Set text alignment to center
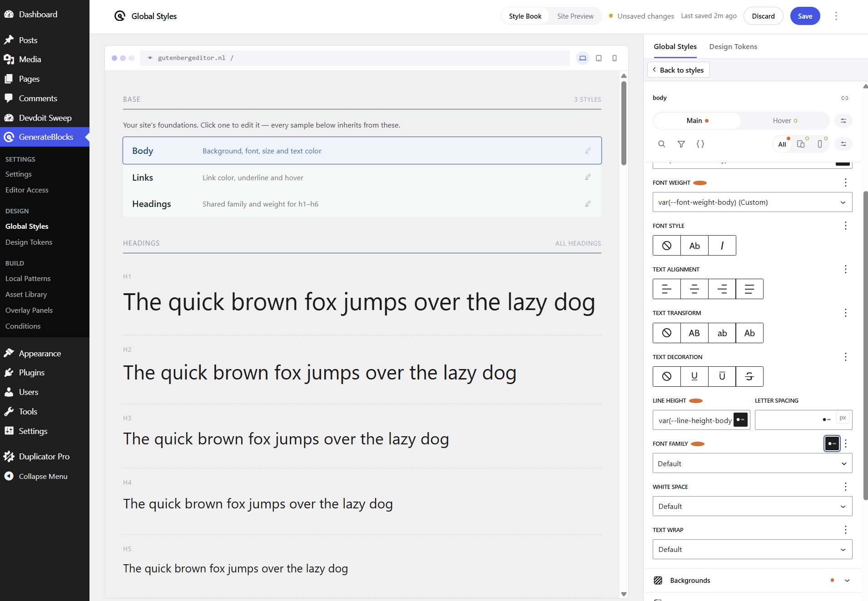The height and width of the screenshot is (601, 868). (x=694, y=289)
